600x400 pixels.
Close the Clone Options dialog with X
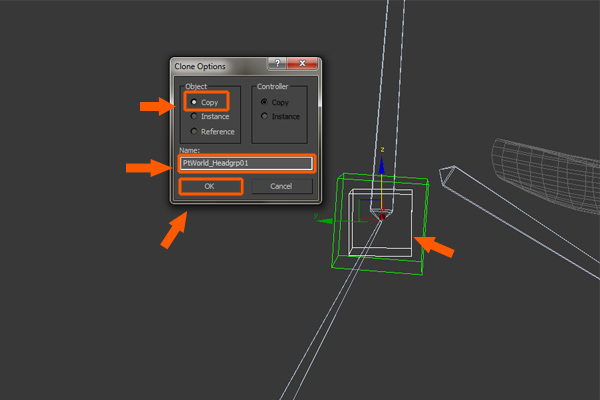coord(302,64)
